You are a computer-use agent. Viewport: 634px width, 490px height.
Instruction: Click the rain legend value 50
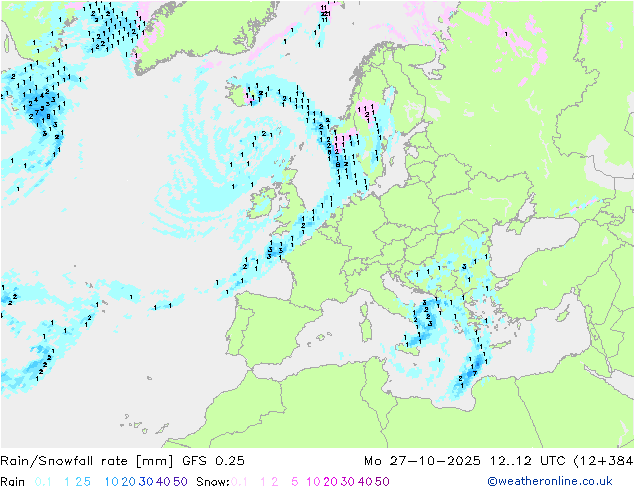coord(180,482)
